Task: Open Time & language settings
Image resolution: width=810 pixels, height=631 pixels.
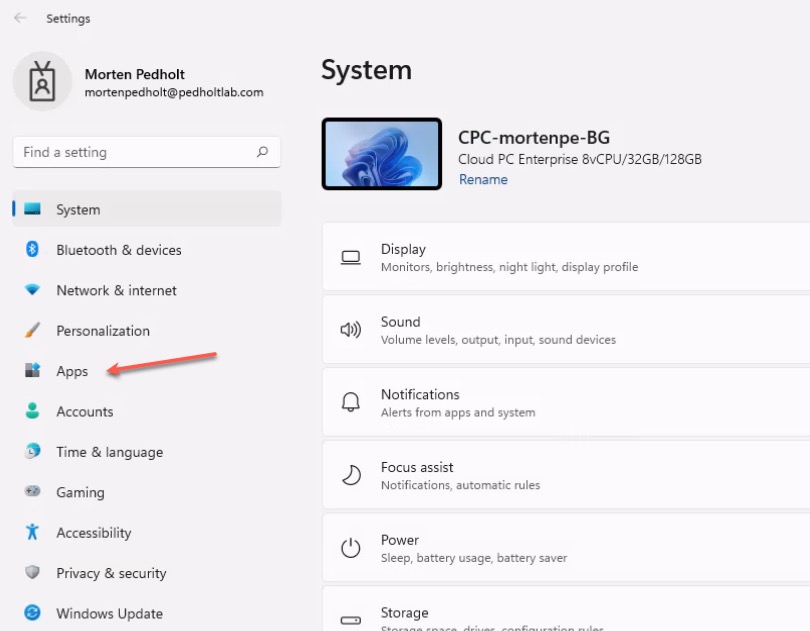Action: 147,452
